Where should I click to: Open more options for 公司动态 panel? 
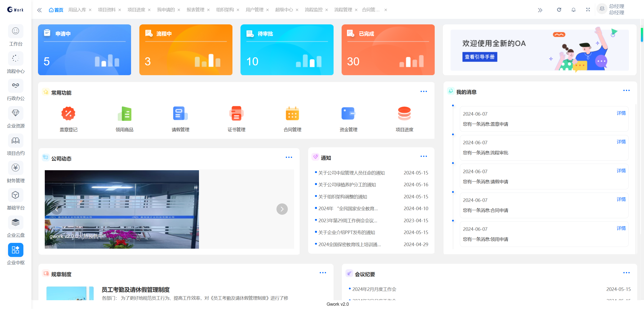click(x=289, y=157)
